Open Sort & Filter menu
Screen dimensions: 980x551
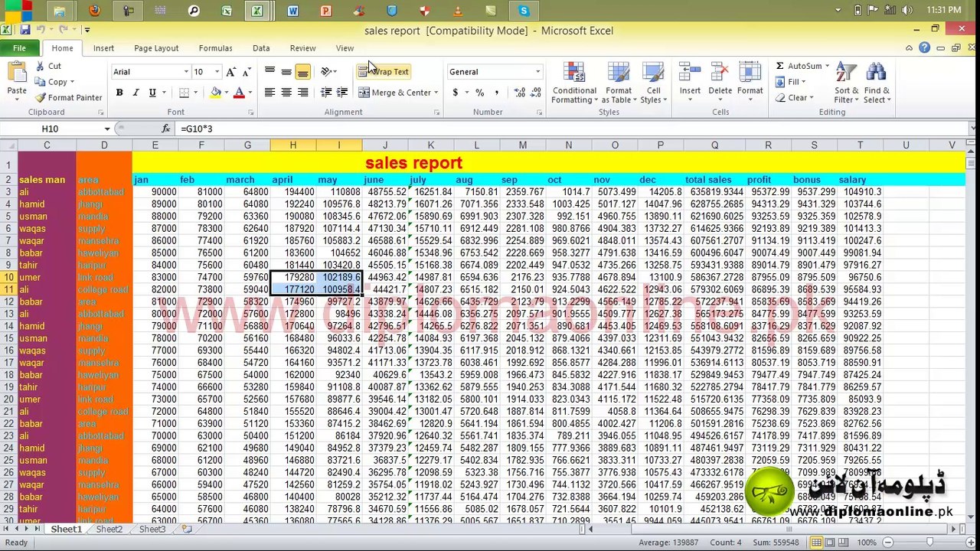pos(846,83)
